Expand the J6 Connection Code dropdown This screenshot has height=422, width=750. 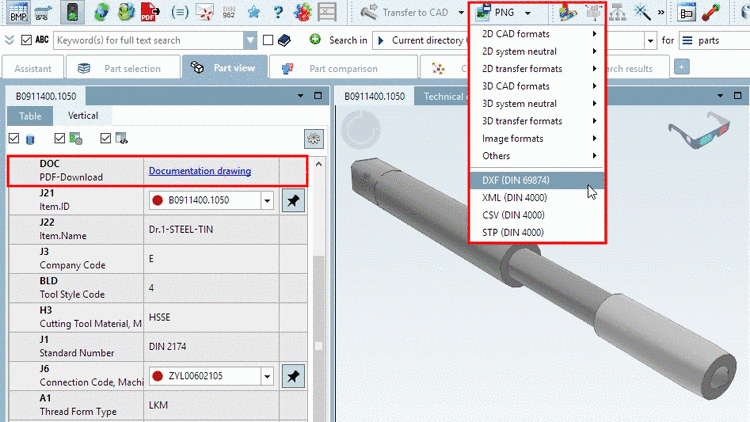pos(267,377)
